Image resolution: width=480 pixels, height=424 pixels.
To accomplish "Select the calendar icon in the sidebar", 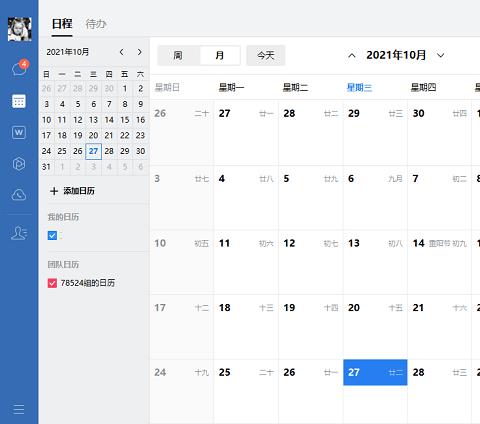I will tap(19, 101).
